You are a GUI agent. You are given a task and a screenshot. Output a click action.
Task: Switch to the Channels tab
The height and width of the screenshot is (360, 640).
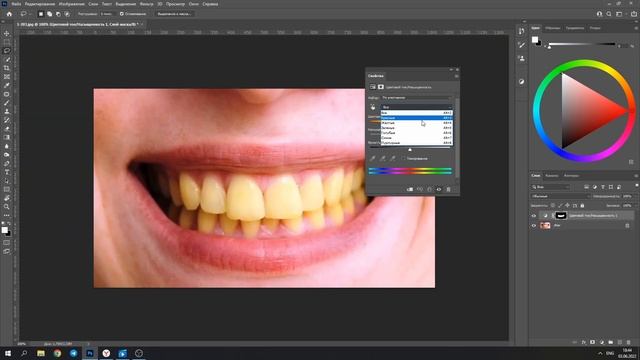[x=552, y=176]
